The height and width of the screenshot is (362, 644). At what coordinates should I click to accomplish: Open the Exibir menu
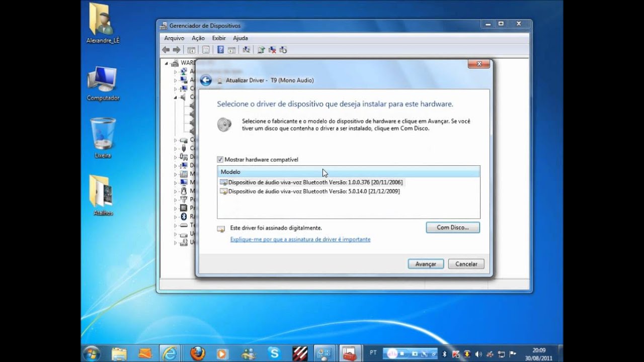pos(219,38)
